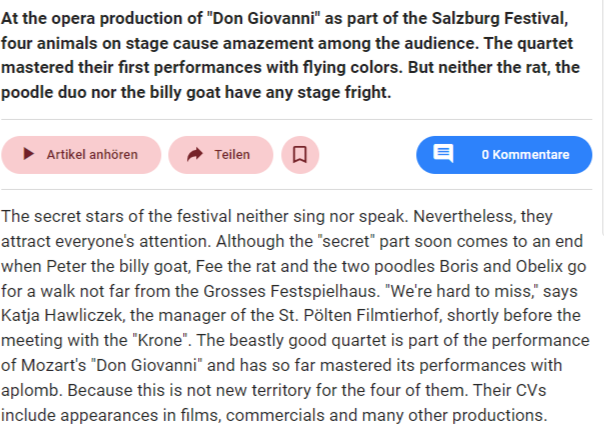Viewport: 604px width, 438px height.
Task: Click 'Grosses Festspielhaus' in the article text
Action: 289,291
